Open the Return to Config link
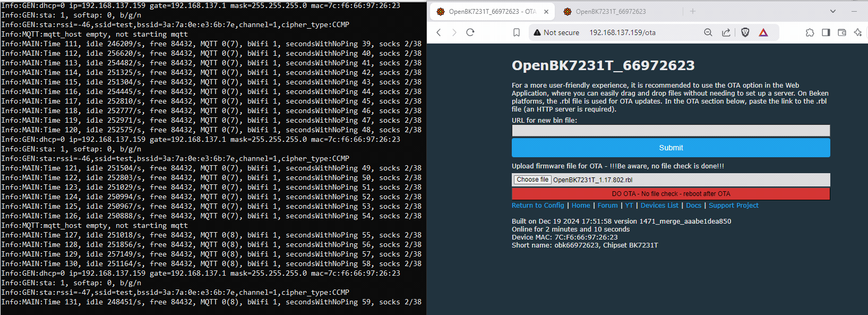868x315 pixels. (x=538, y=205)
